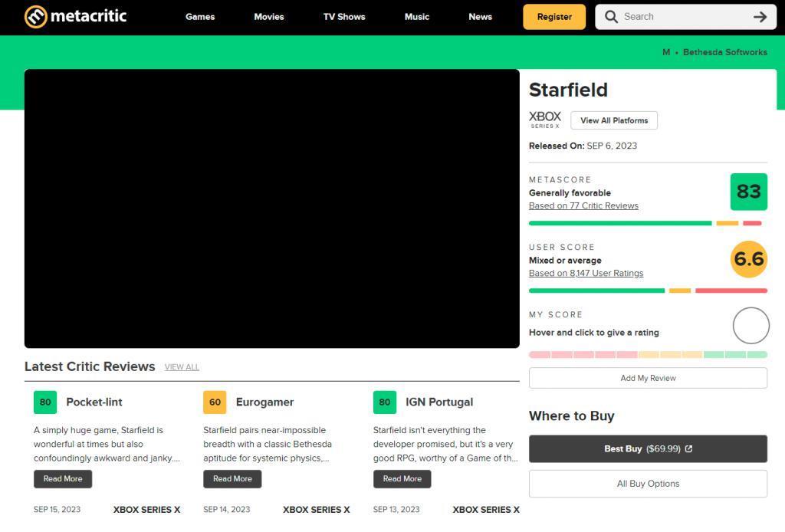Open the 77 Critic Reviews link

pos(583,206)
